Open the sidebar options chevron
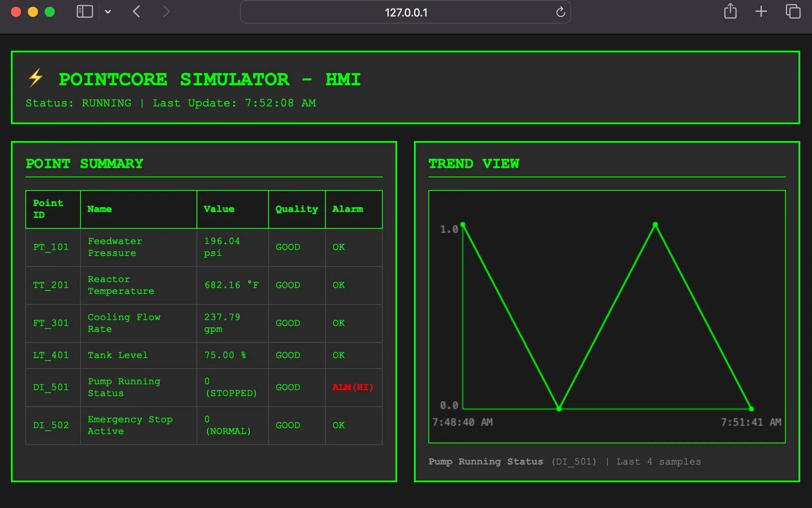 pyautogui.click(x=108, y=11)
